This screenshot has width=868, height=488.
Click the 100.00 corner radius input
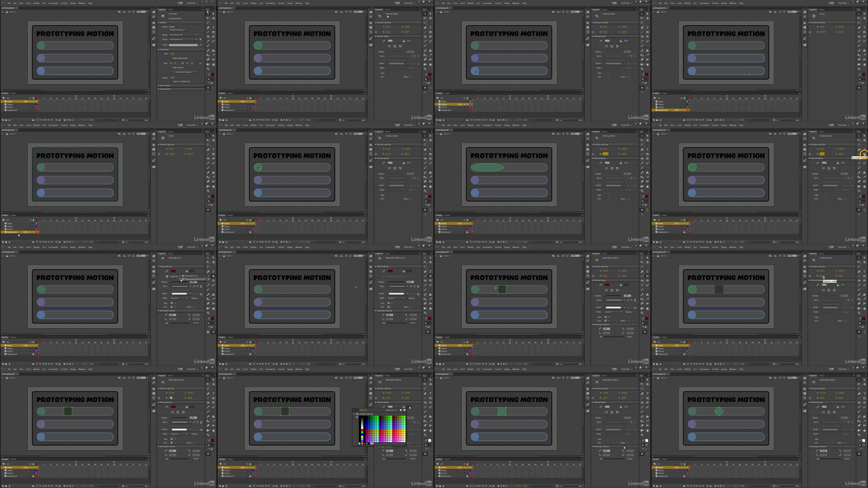(823, 451)
